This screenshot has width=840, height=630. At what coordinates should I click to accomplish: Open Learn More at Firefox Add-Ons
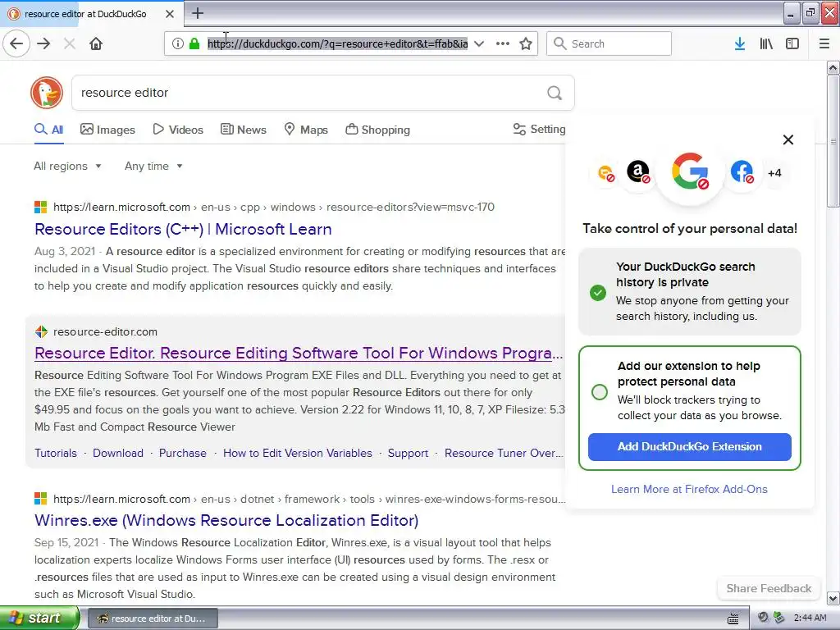tap(689, 489)
